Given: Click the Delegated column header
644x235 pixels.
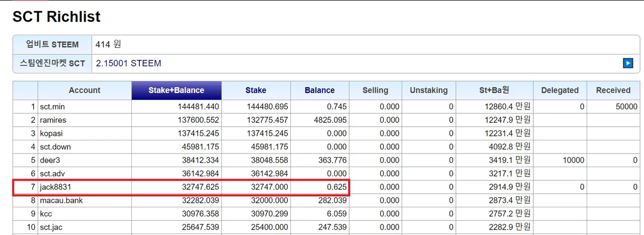Looking at the screenshot, I should pos(559,91).
